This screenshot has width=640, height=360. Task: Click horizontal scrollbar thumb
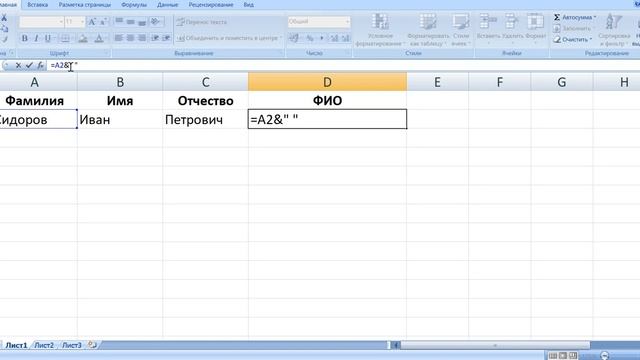[x=495, y=345]
